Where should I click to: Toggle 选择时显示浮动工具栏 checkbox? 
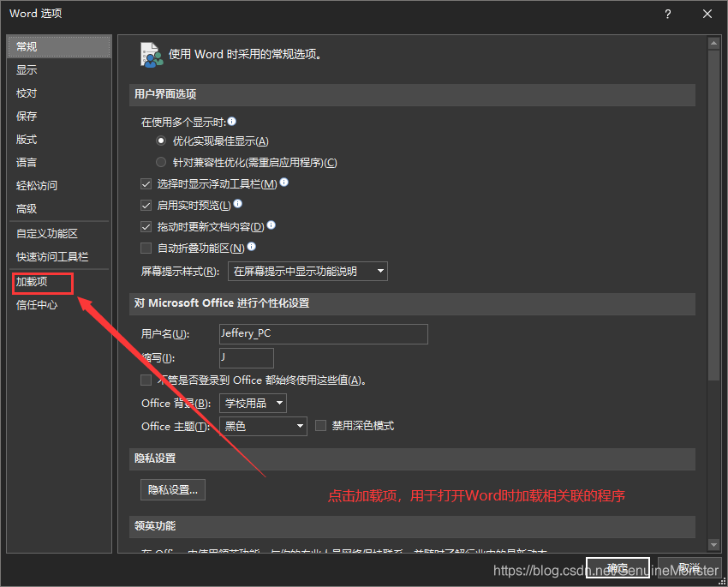pos(146,184)
